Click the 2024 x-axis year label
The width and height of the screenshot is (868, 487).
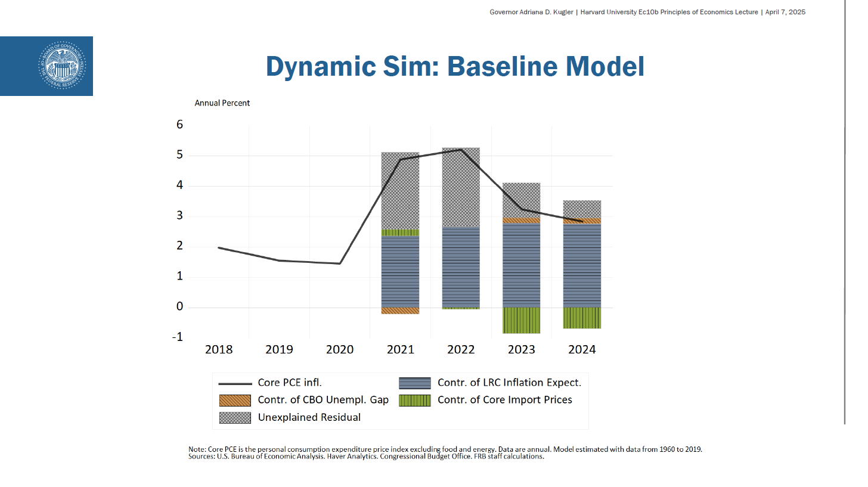point(582,349)
